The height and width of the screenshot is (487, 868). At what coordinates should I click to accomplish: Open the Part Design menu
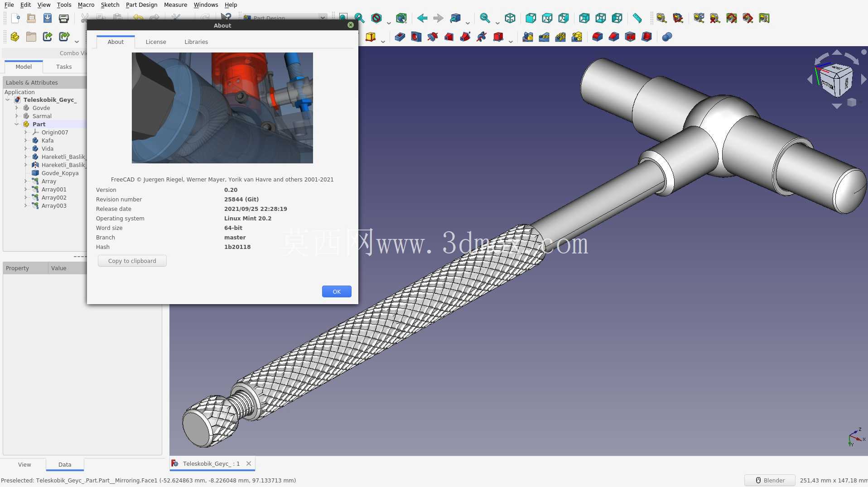pyautogui.click(x=142, y=5)
